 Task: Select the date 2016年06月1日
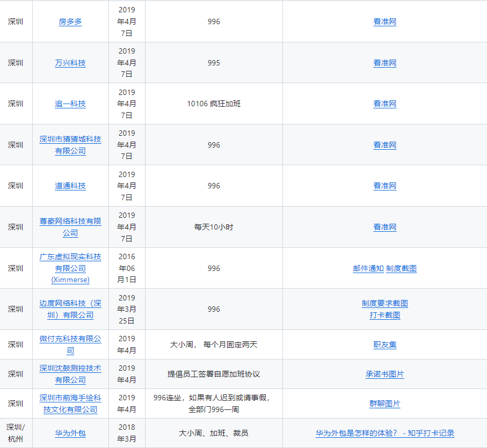click(127, 268)
